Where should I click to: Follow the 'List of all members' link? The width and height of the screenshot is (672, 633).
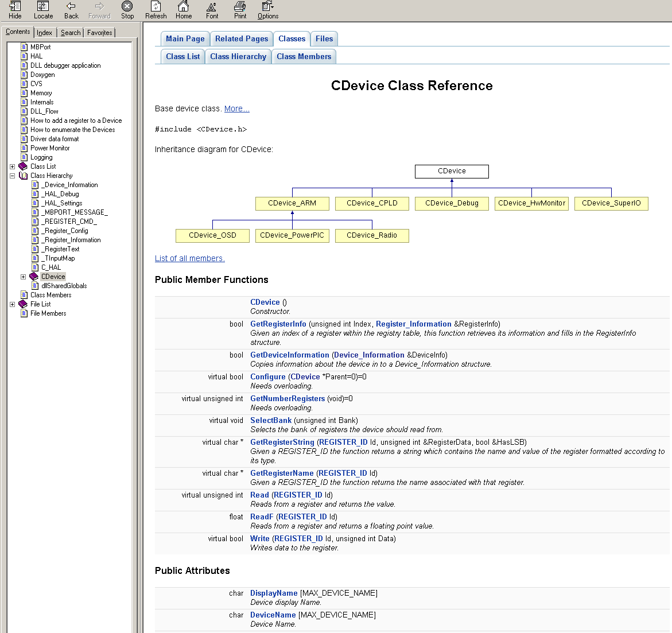[x=189, y=258]
